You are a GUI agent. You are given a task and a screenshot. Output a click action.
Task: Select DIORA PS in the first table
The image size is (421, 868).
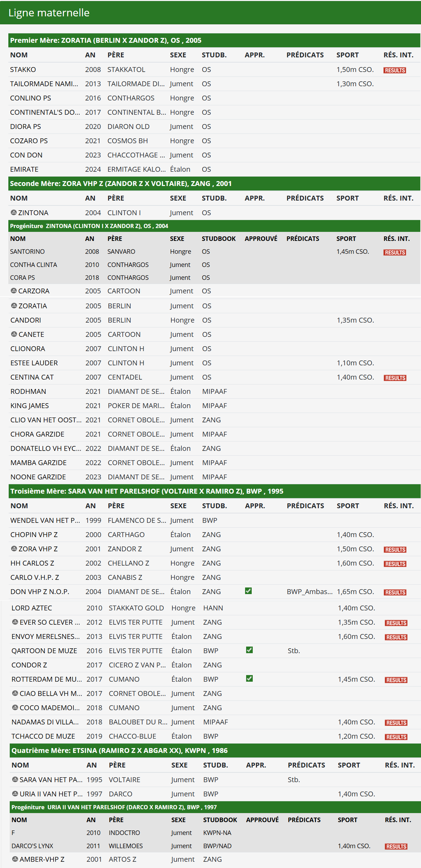coord(25,127)
